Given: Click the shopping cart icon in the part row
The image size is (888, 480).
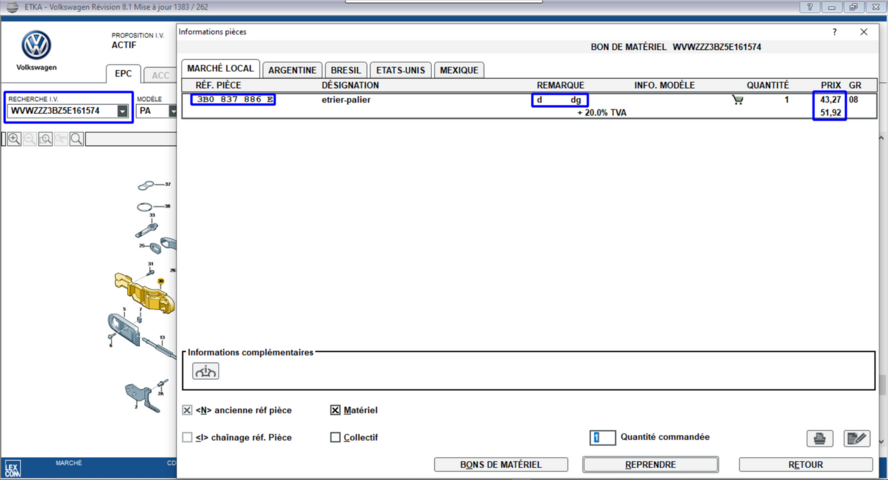Looking at the screenshot, I should tap(738, 100).
